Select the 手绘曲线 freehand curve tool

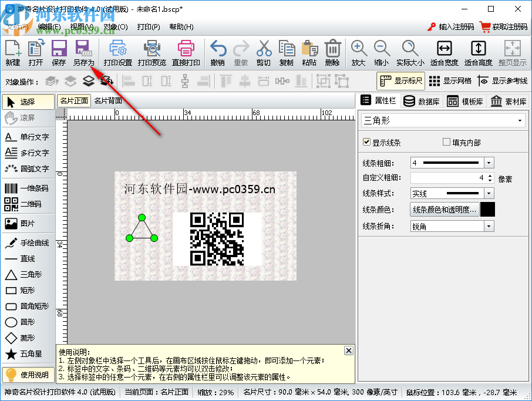tap(28, 242)
